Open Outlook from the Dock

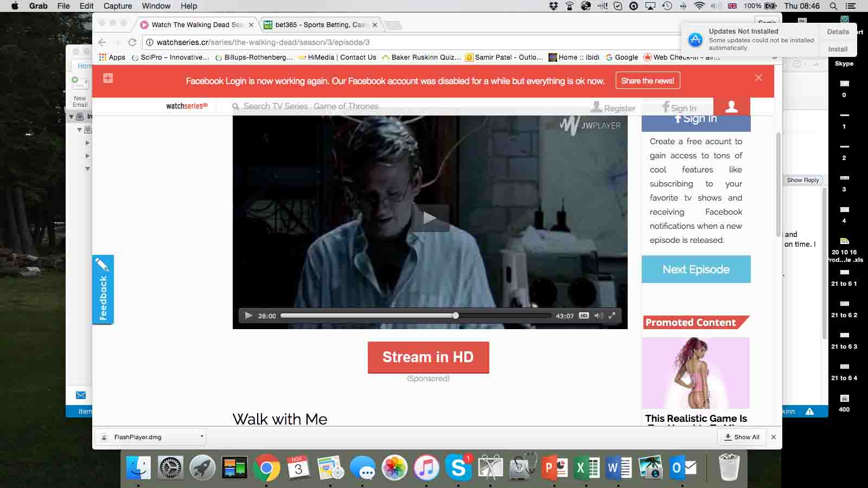(x=682, y=467)
